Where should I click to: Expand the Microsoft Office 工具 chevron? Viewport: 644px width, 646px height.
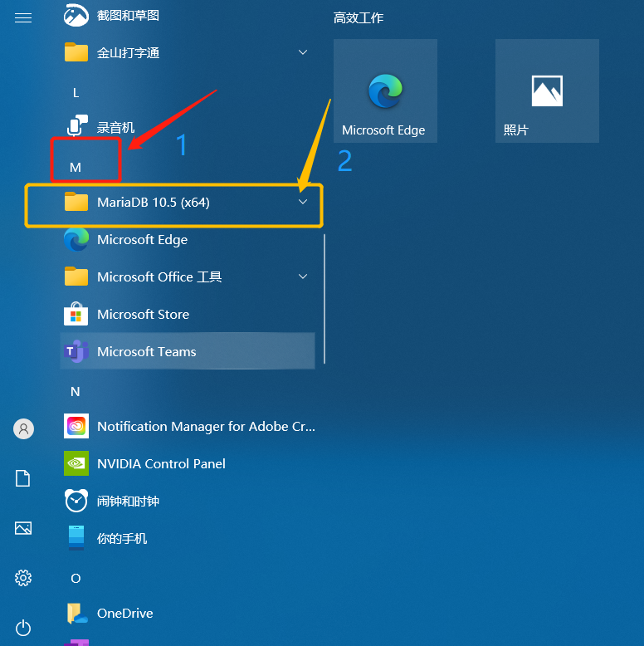click(303, 277)
